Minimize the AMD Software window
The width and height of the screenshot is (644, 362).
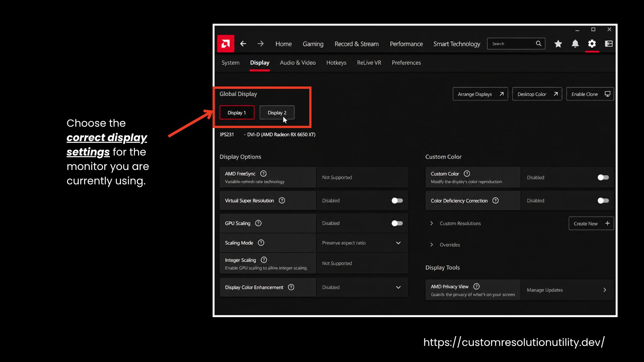(x=577, y=30)
